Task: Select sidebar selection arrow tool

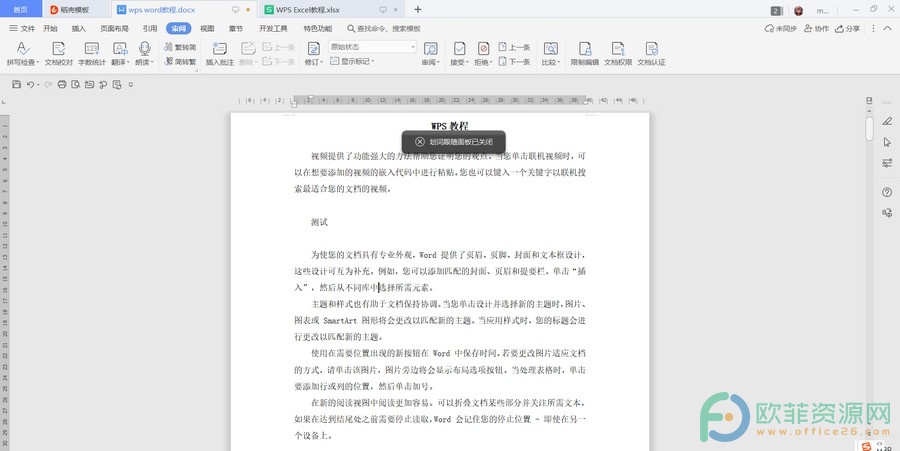Action: pos(887,142)
